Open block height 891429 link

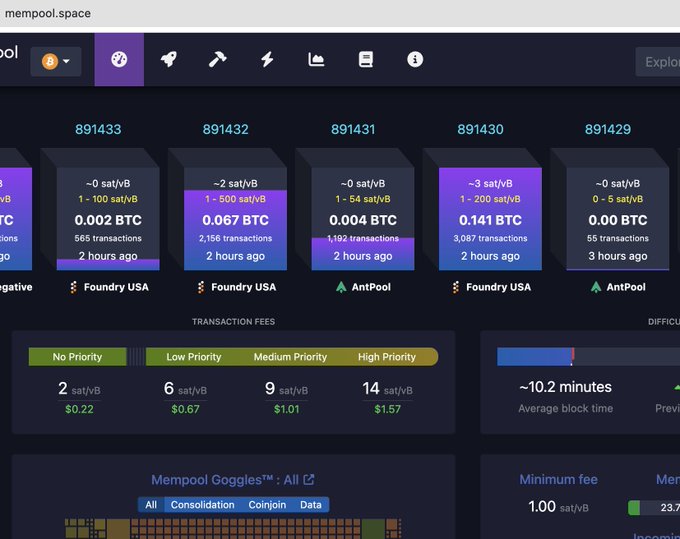(x=608, y=129)
